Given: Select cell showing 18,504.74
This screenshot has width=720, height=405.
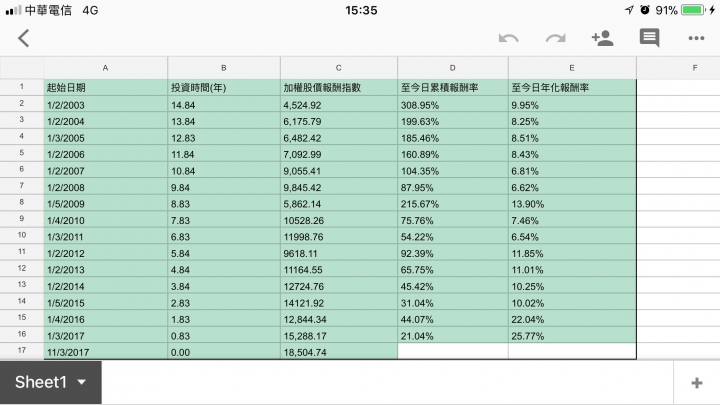Looking at the screenshot, I should [339, 352].
